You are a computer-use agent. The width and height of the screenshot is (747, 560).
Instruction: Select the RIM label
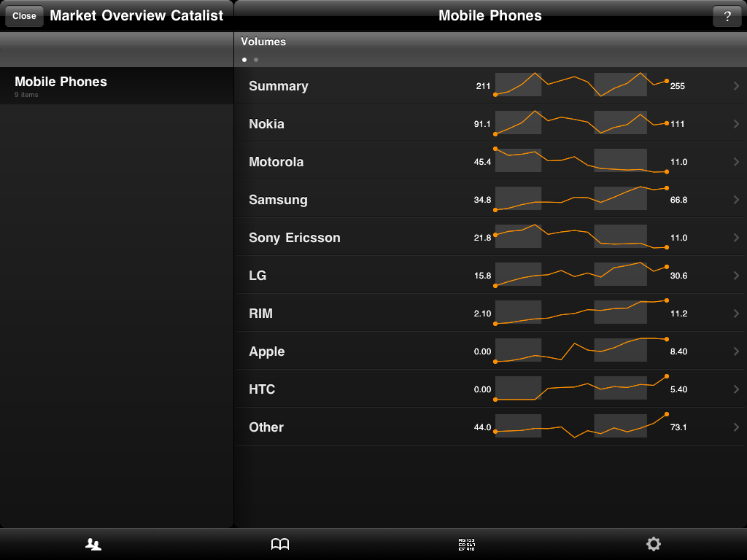[x=260, y=314]
